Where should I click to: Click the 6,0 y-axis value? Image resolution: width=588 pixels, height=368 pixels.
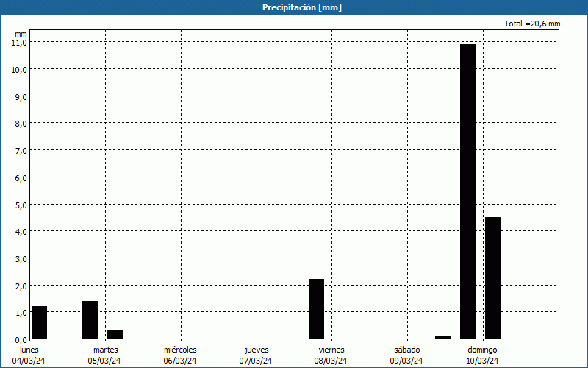coord(21,178)
